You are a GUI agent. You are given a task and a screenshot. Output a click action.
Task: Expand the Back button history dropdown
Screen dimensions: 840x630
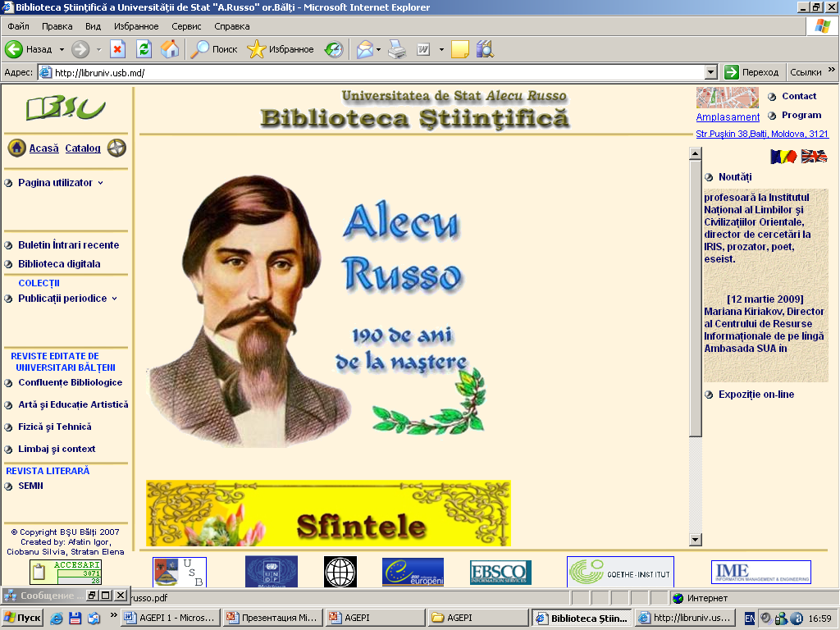point(62,49)
